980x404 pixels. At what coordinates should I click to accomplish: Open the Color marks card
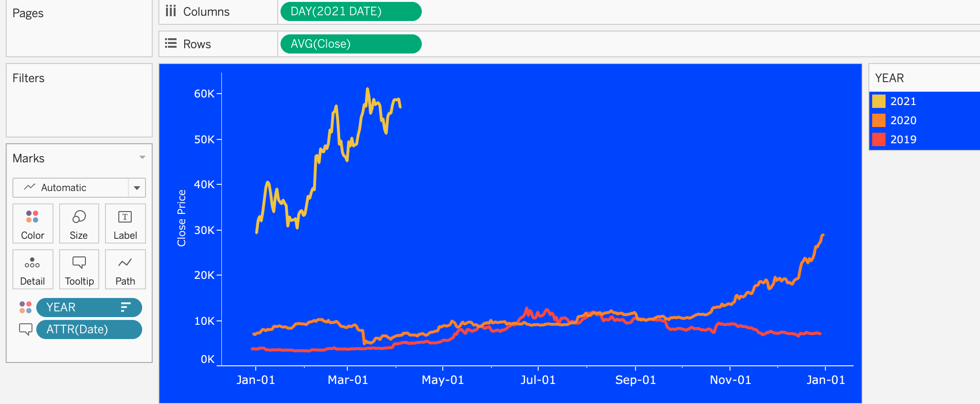pos(32,223)
